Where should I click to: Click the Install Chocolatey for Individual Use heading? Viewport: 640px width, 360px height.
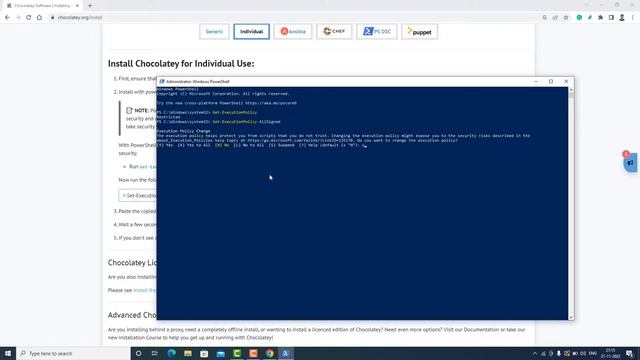tap(181, 64)
